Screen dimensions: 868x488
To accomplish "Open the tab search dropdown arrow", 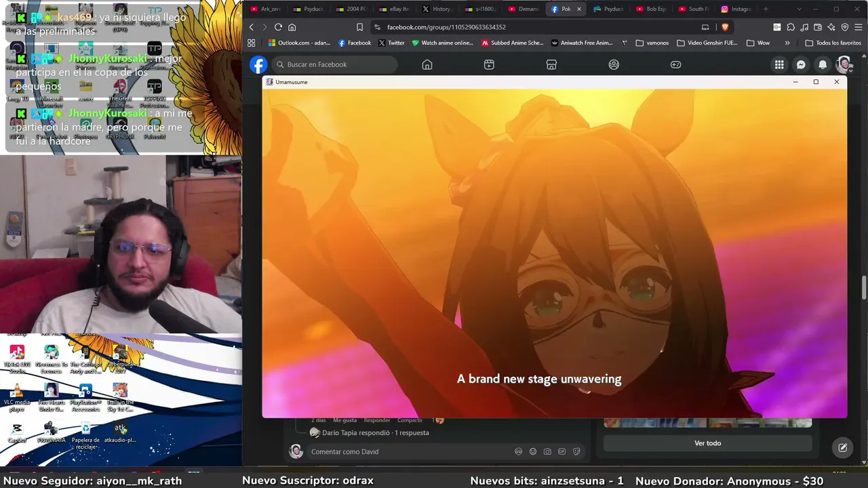I will coord(799,9).
